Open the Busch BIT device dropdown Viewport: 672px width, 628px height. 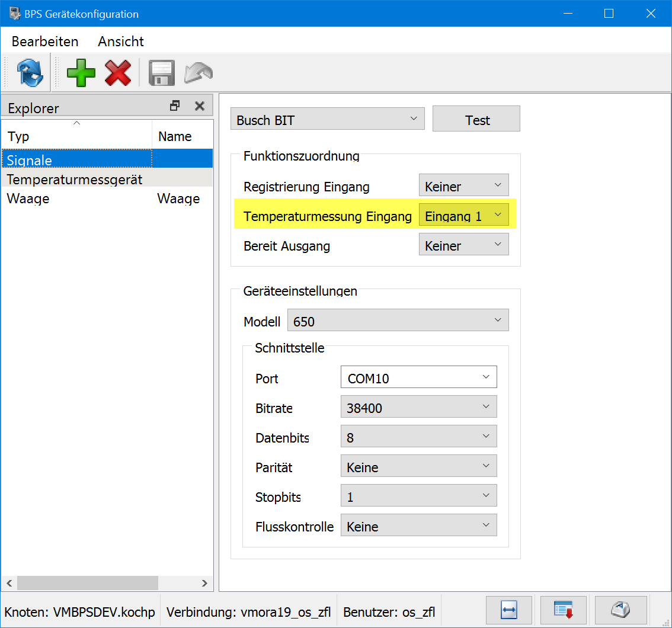point(327,119)
